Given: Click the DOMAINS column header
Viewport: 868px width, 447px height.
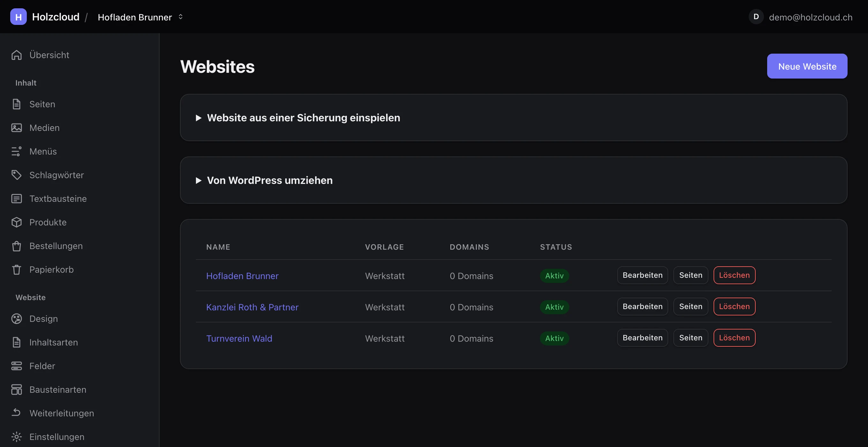Looking at the screenshot, I should coord(469,247).
